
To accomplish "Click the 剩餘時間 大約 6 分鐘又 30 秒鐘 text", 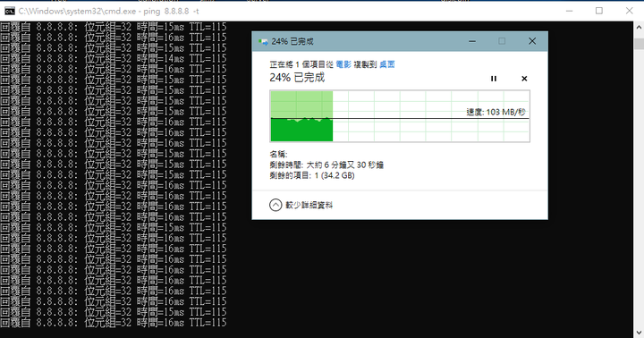I will pyautogui.click(x=326, y=165).
